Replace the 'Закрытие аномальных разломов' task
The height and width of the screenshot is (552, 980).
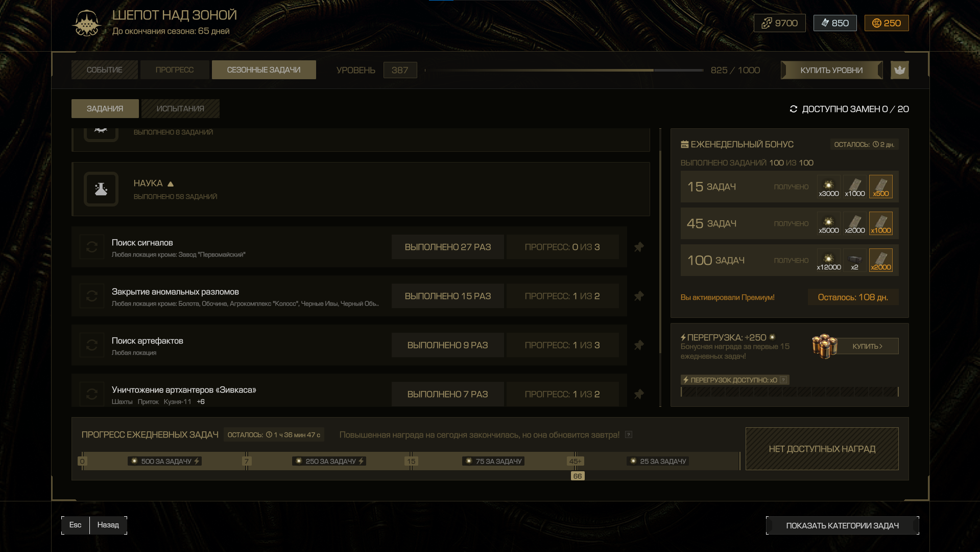point(92,296)
